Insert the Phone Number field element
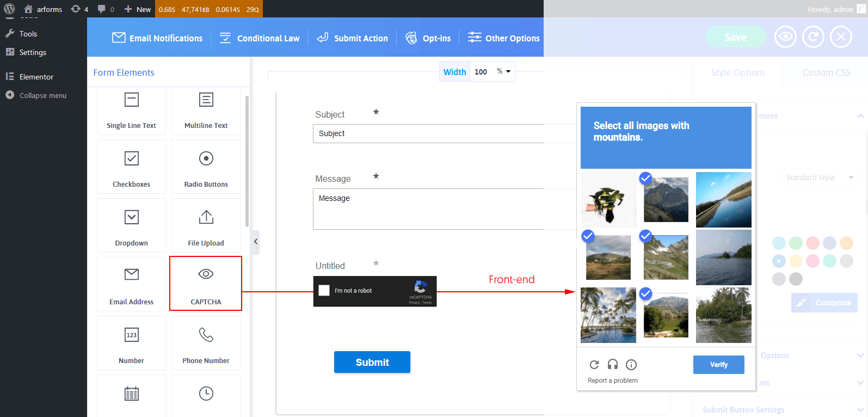Screen dimensions: 868x417 point(206,343)
